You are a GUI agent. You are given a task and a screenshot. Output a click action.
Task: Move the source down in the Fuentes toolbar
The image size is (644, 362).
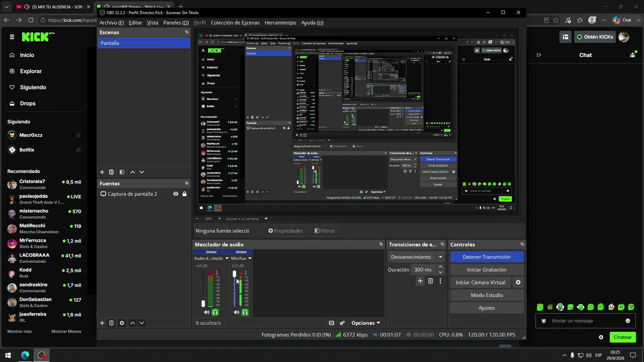tap(142, 323)
